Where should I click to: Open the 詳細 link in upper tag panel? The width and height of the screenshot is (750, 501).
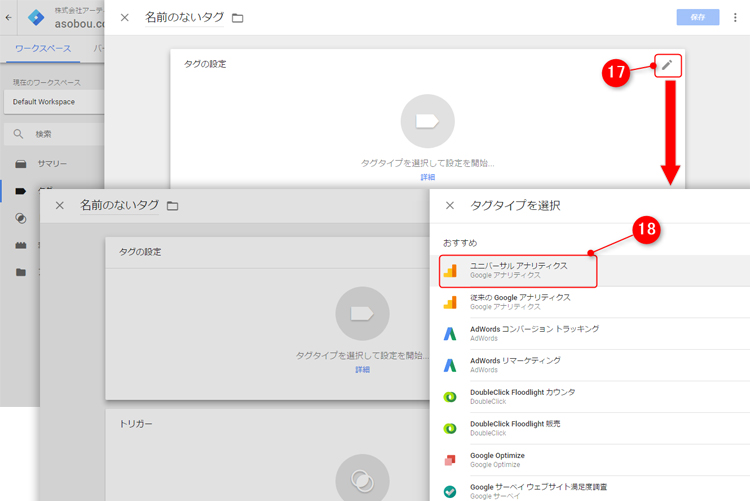[x=428, y=177]
